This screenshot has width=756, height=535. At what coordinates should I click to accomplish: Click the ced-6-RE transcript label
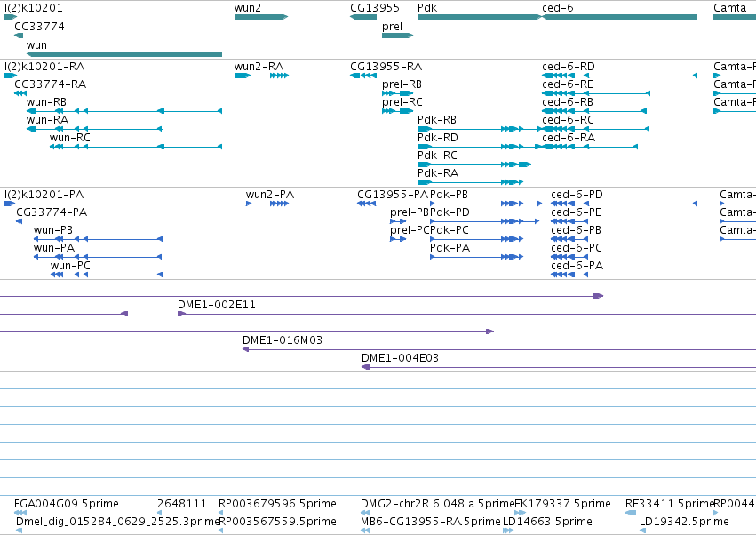[568, 84]
